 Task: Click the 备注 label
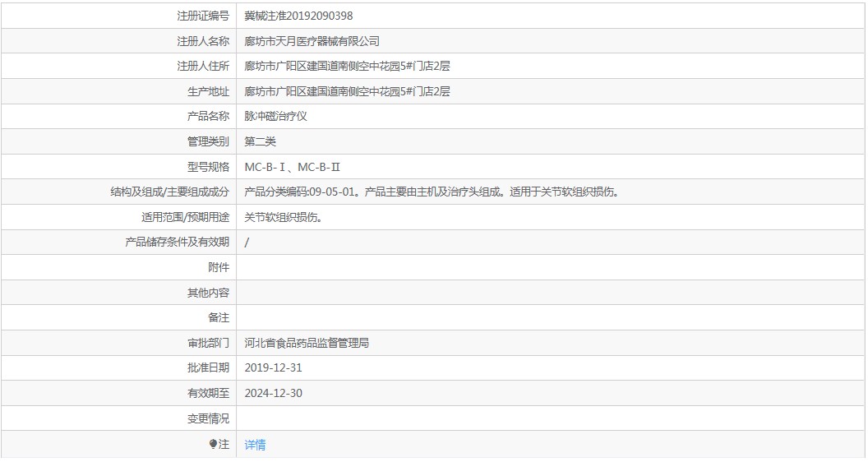point(219,318)
